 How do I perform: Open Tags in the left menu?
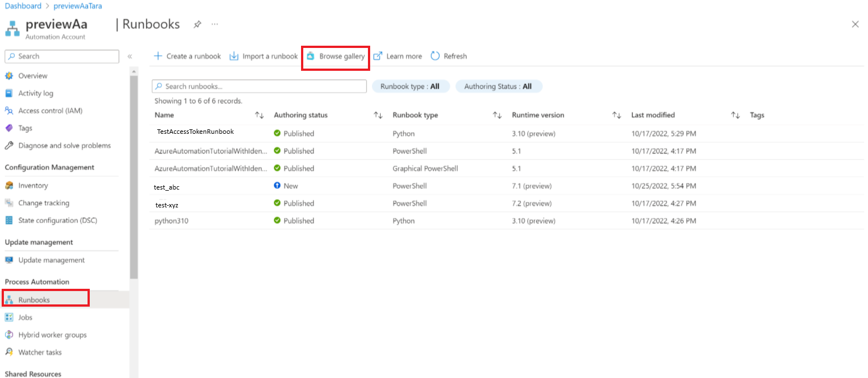point(25,128)
